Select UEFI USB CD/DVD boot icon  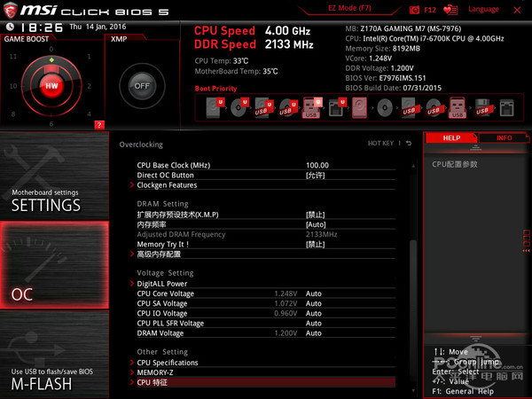click(x=288, y=108)
